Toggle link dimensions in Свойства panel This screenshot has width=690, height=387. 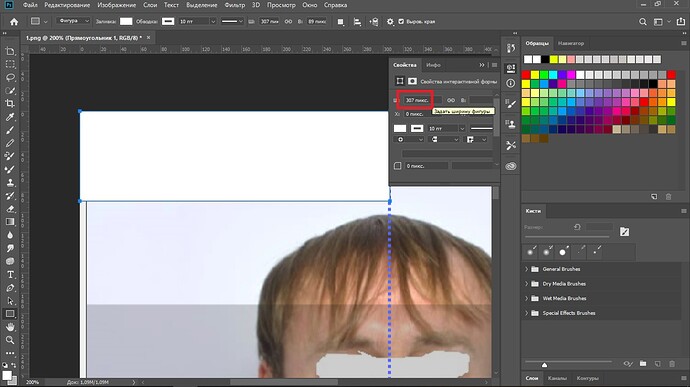tap(451, 100)
